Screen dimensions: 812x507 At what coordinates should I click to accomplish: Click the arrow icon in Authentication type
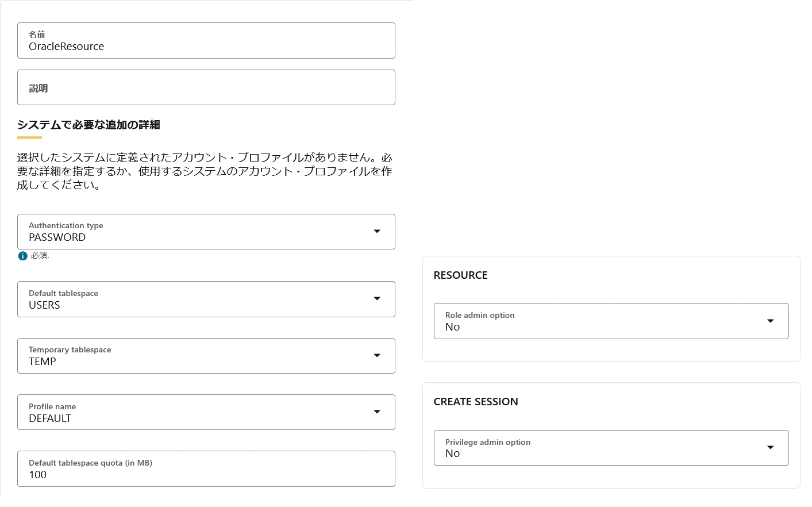(377, 231)
